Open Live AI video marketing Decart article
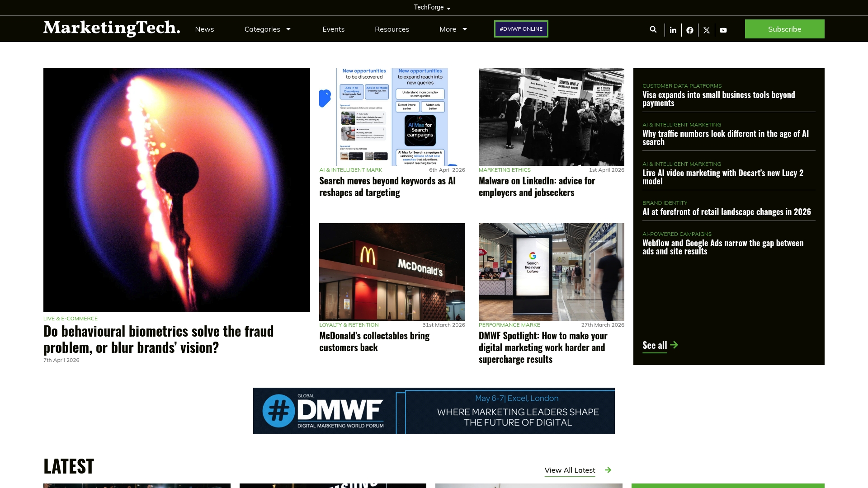 point(723,177)
